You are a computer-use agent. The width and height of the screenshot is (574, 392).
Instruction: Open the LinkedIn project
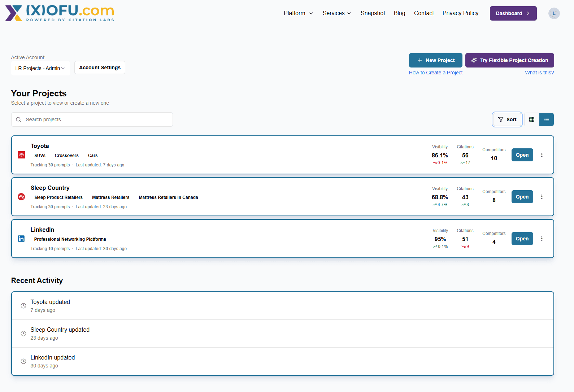point(522,239)
